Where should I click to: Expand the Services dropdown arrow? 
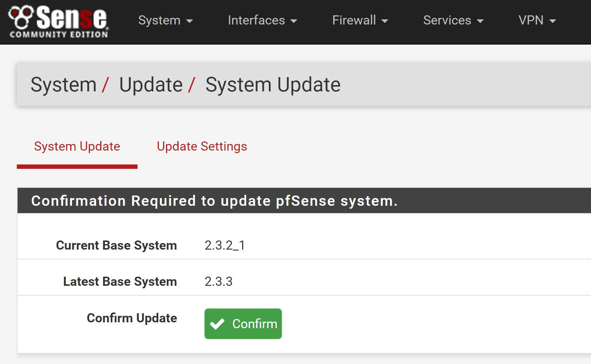(480, 21)
